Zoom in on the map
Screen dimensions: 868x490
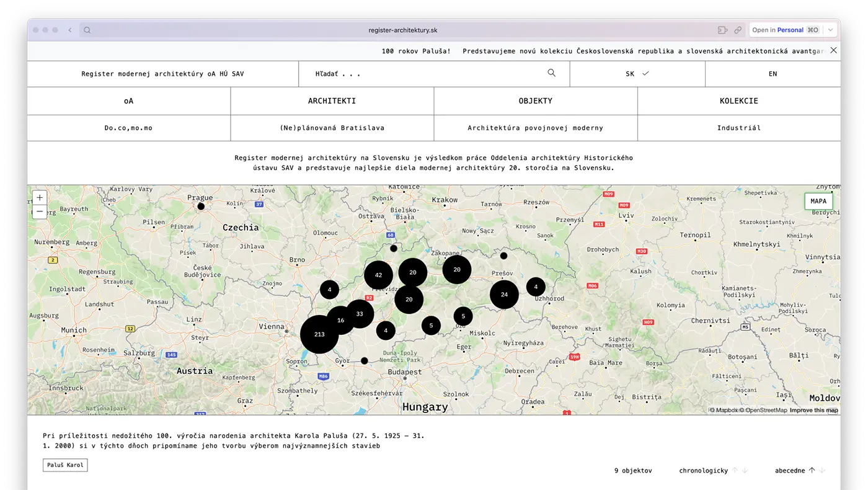click(x=40, y=198)
